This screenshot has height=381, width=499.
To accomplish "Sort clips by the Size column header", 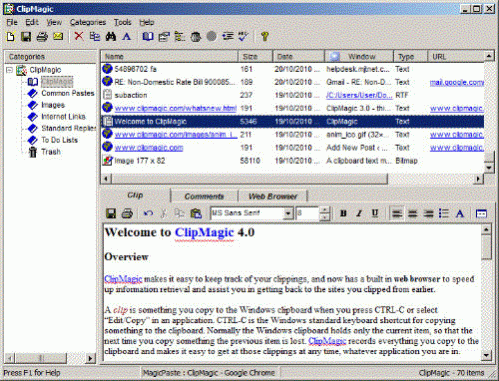I will [x=255, y=56].
